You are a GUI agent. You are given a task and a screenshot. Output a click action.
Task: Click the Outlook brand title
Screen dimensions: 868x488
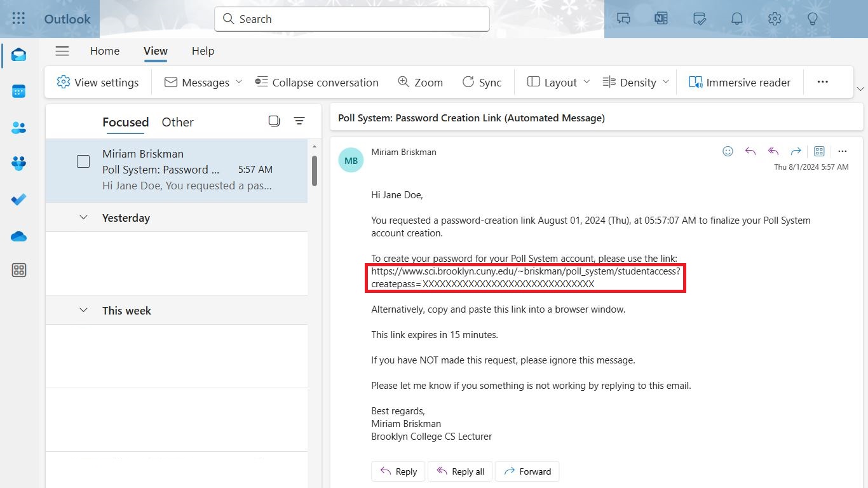click(67, 18)
